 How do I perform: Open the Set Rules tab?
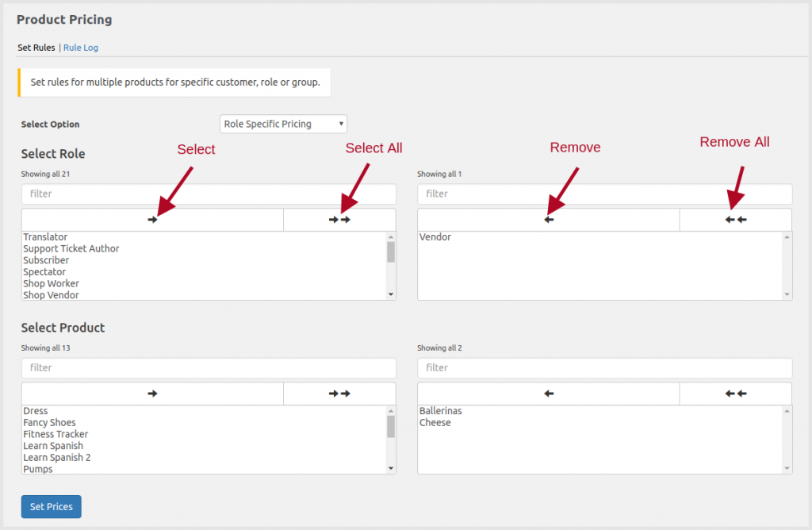(36, 48)
